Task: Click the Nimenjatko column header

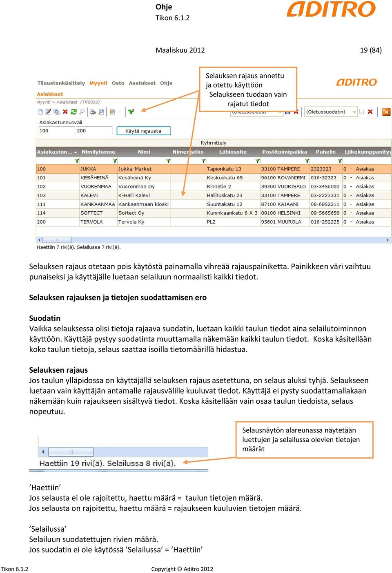Action: point(188,152)
